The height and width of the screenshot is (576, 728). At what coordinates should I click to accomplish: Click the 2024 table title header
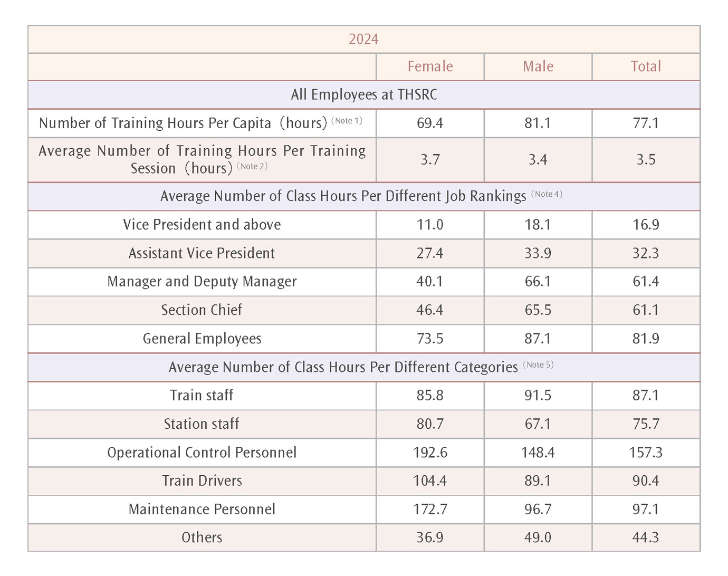[x=363, y=40]
